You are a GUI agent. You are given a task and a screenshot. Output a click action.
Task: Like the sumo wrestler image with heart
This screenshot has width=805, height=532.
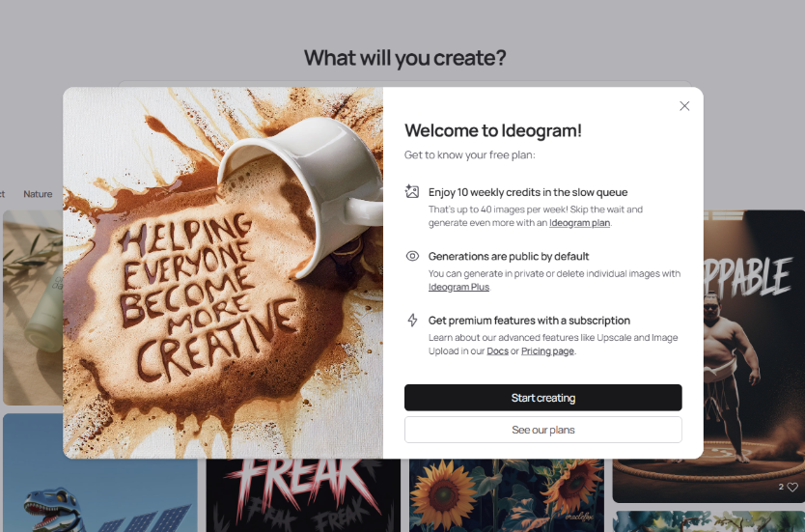click(792, 487)
